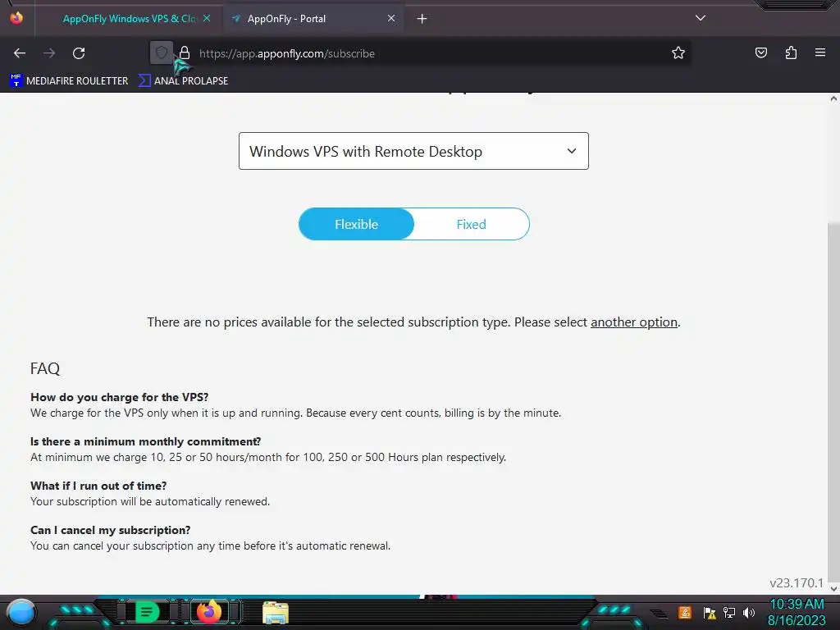Click 'What if I run out of time?' question

click(x=98, y=486)
